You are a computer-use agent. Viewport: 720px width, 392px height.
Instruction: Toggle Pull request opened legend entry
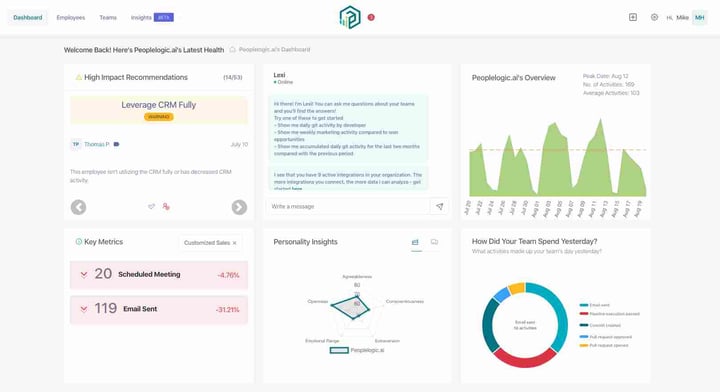tap(604, 345)
